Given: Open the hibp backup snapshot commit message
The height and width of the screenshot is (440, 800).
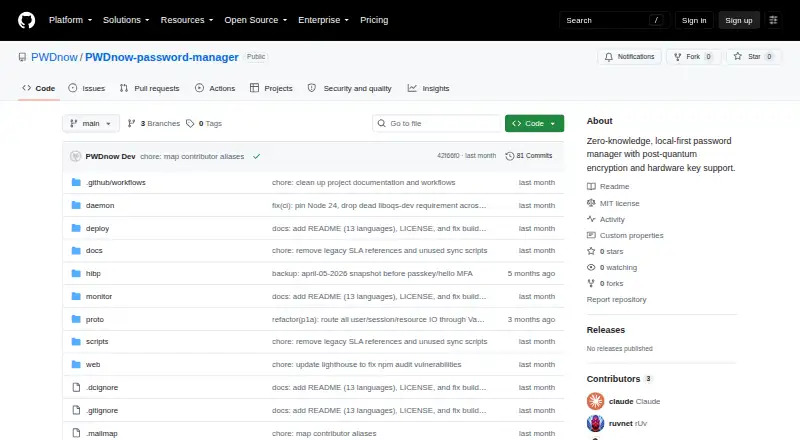Looking at the screenshot, I should 372,274.
